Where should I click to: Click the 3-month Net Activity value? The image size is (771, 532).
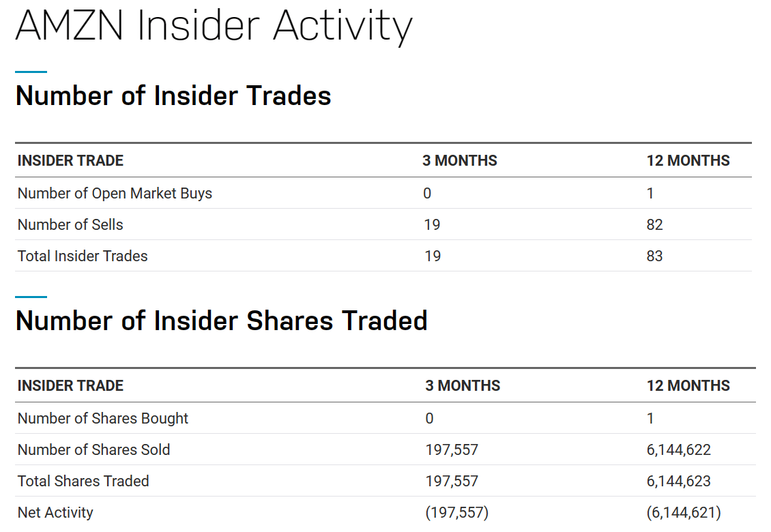(x=456, y=513)
